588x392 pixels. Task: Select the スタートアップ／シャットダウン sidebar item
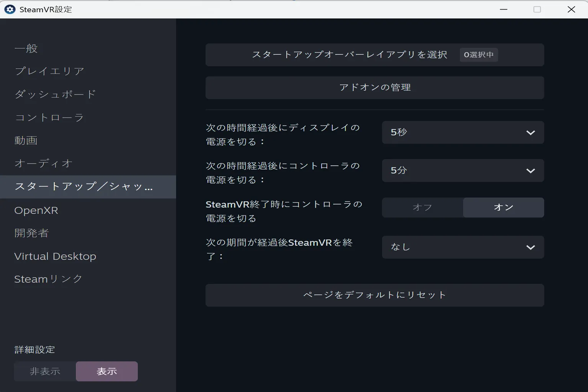88,187
